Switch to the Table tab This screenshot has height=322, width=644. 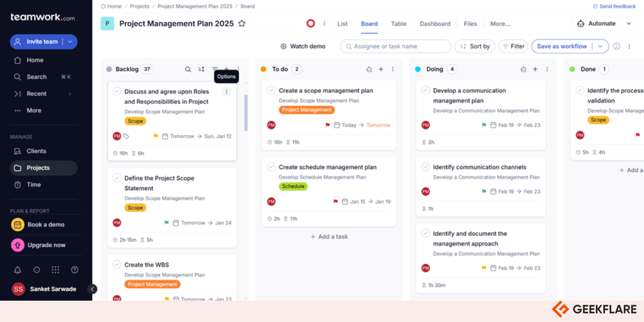pos(398,24)
